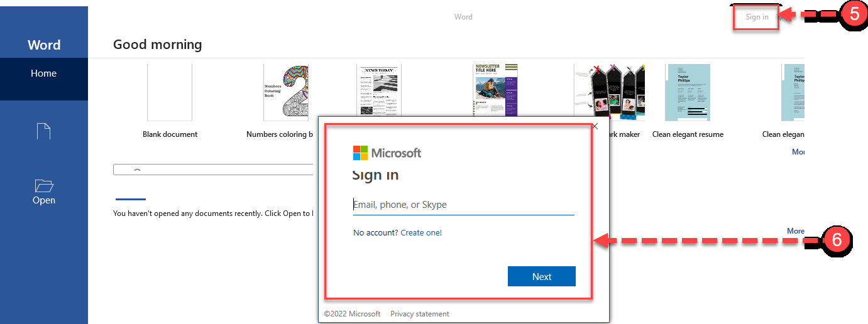868x324 pixels.
Task: Click the Microsoft logo in sign-in dialog
Action: click(387, 153)
